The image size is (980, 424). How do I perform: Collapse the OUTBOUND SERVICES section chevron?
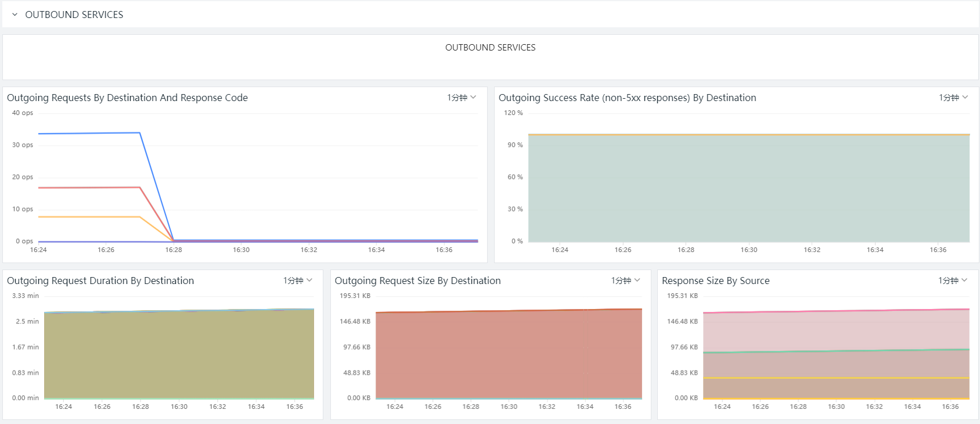pos(15,15)
